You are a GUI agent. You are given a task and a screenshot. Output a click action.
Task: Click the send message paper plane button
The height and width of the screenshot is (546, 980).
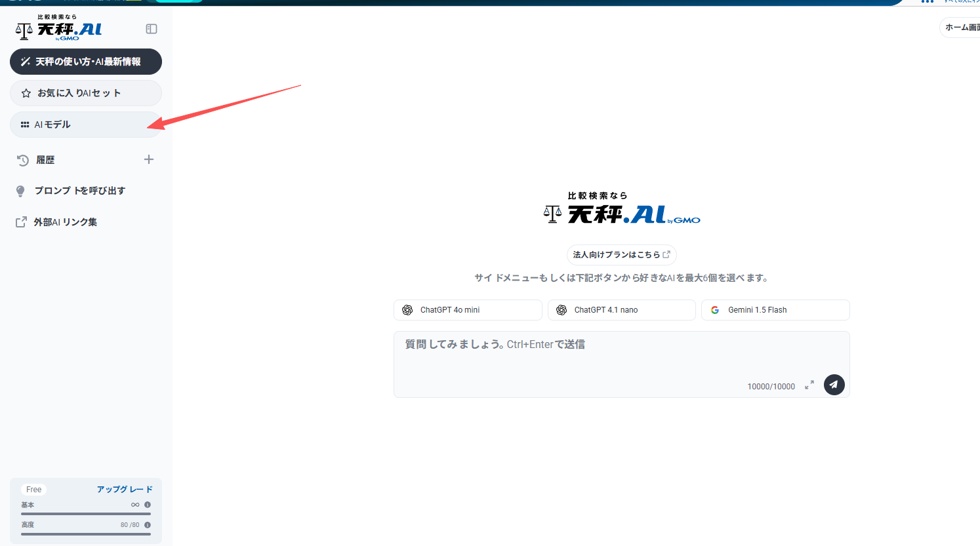point(834,385)
